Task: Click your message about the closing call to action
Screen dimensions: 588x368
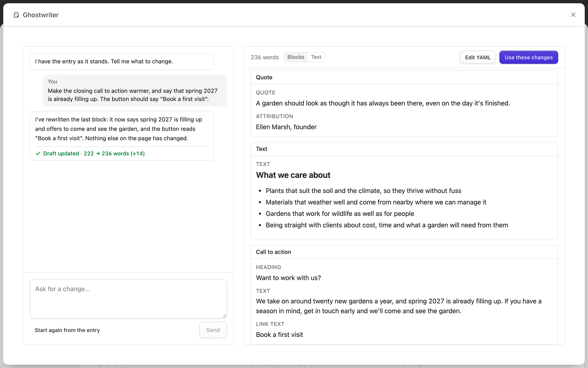Action: click(x=135, y=91)
